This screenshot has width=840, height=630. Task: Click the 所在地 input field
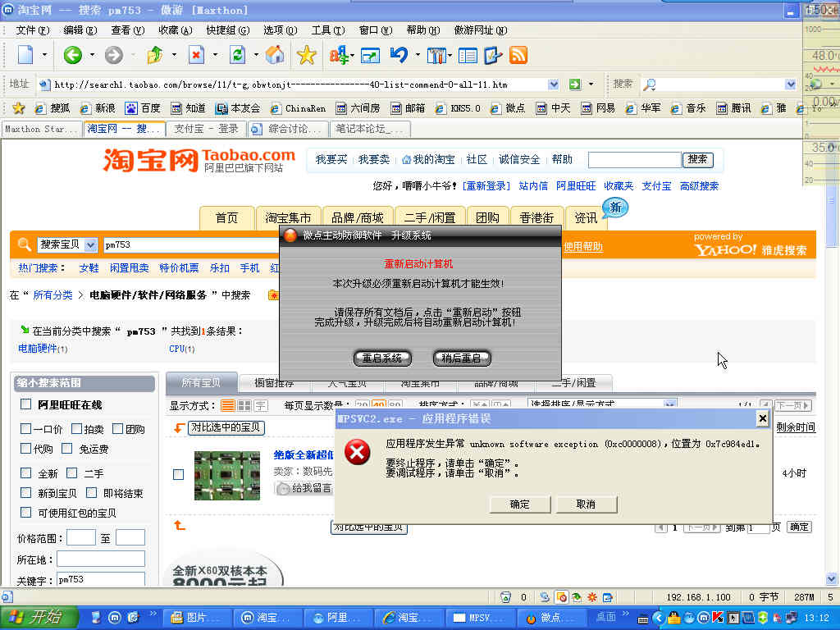(101, 559)
